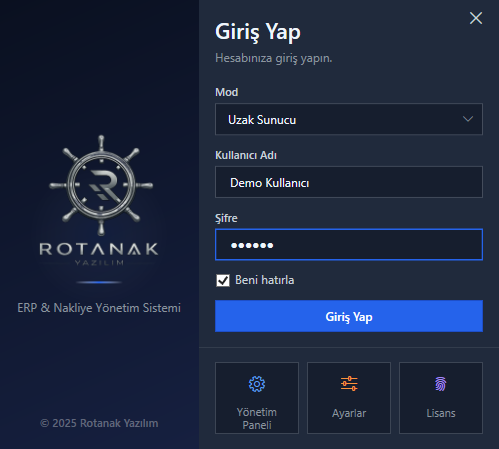Click the Şifre field label
Screen dimensions: 499x449
(226, 218)
